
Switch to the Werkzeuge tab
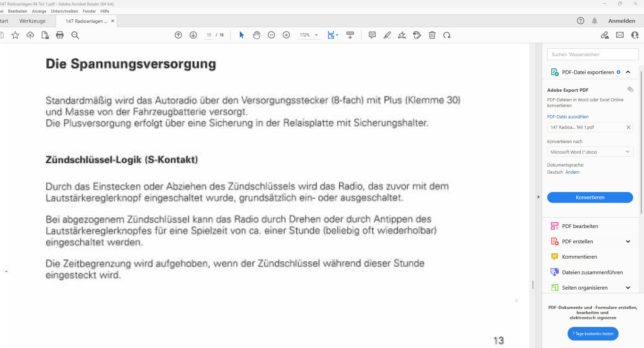[x=32, y=21]
